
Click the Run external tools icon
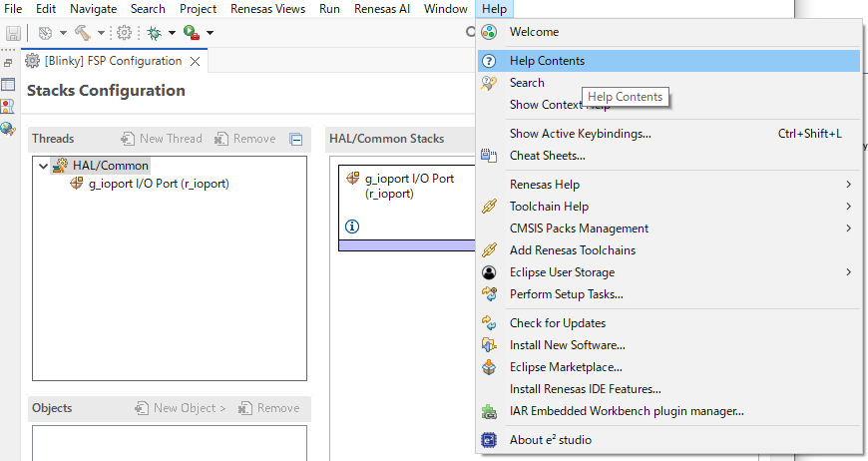click(x=192, y=33)
